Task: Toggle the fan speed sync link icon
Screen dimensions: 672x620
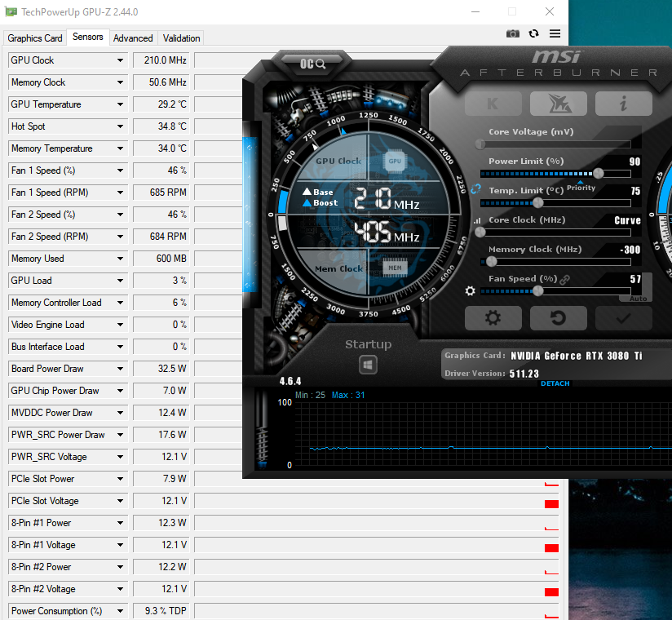Action: (x=565, y=280)
